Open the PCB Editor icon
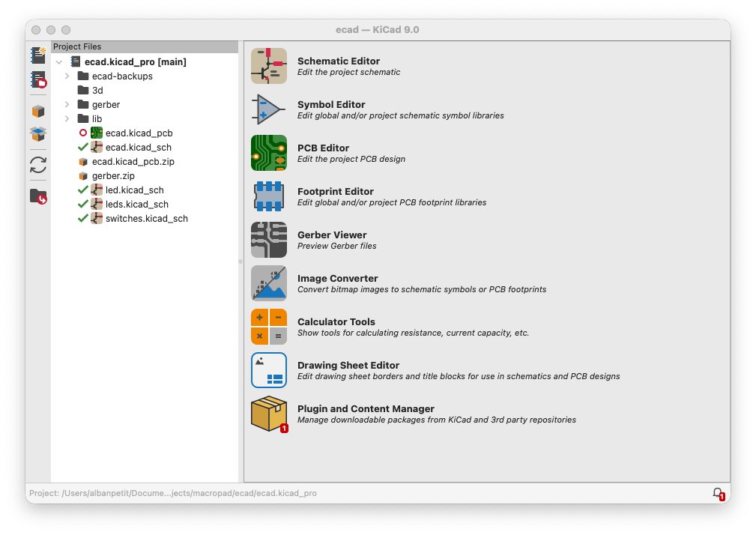This screenshot has width=756, height=535. pos(268,154)
